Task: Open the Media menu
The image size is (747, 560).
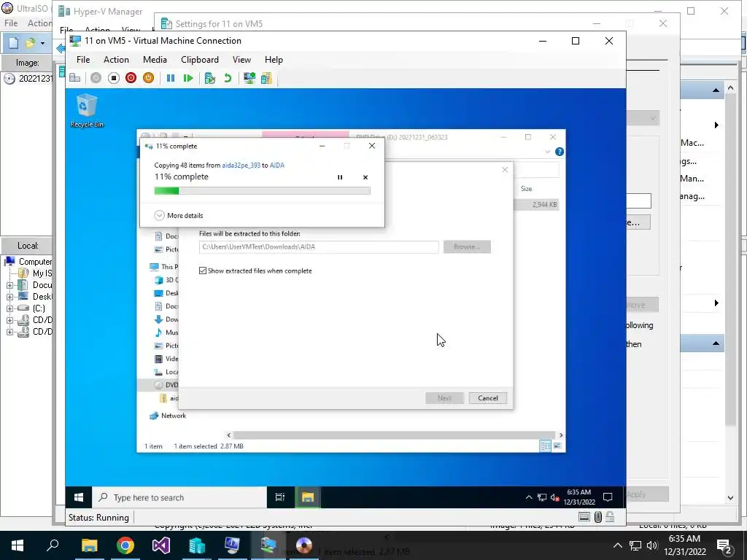Action: point(155,60)
